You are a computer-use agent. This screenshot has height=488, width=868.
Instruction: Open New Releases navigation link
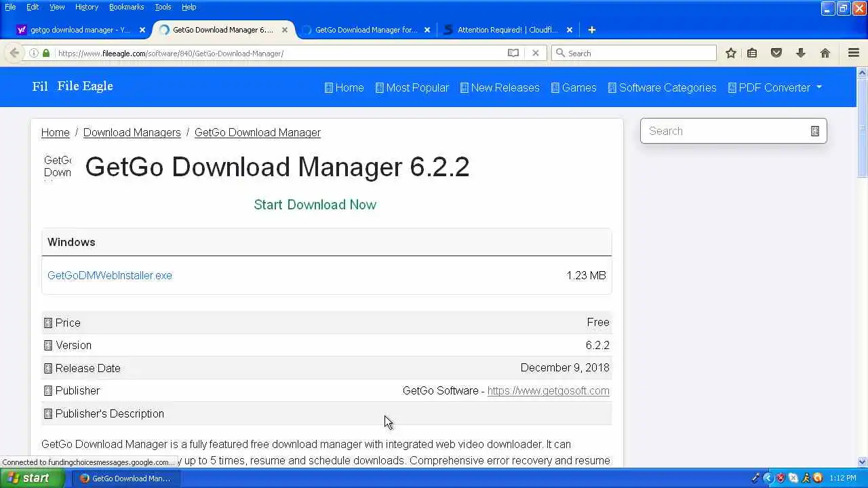500,87
